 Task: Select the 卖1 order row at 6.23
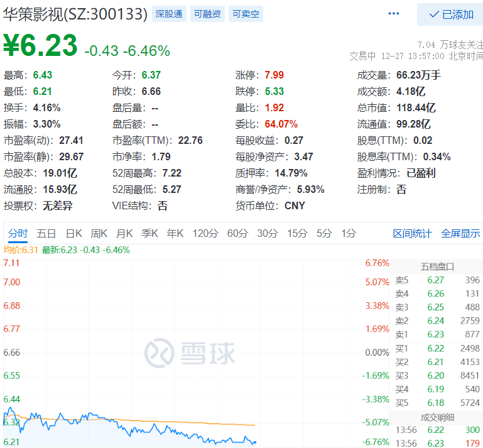[437, 334]
